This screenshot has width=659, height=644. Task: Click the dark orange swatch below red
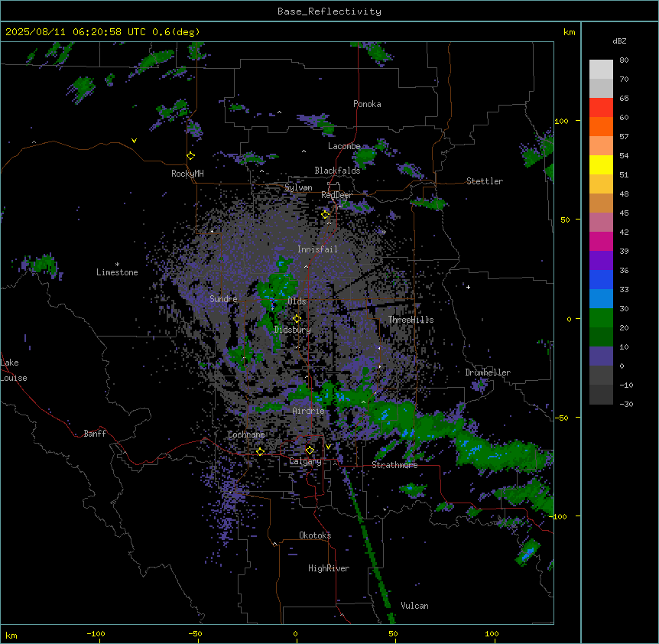pos(601,126)
